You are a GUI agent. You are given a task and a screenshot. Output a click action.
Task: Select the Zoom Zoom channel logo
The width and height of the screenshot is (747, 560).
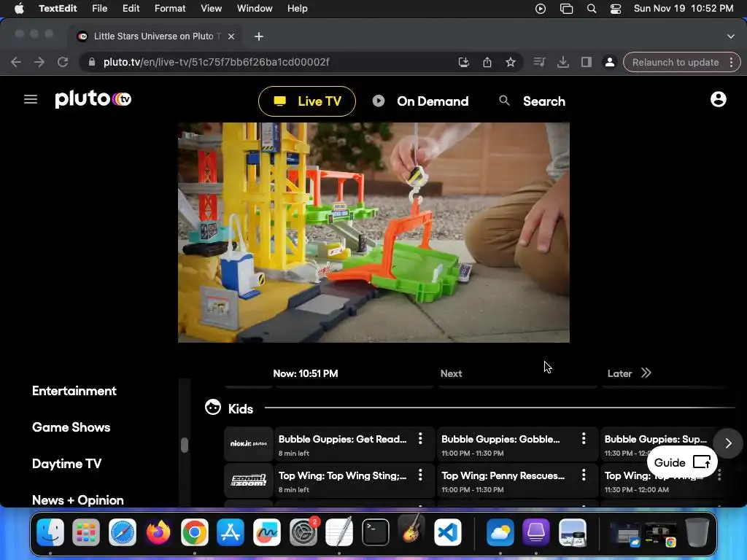pos(249,480)
